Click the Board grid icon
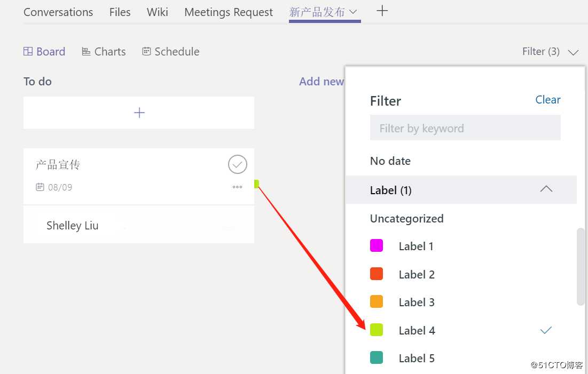Image resolution: width=588 pixels, height=374 pixels. coord(28,51)
